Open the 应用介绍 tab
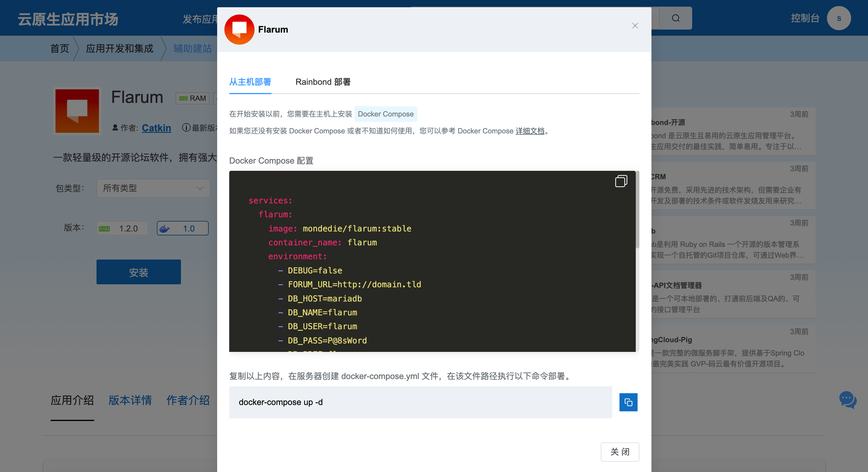 tap(72, 400)
